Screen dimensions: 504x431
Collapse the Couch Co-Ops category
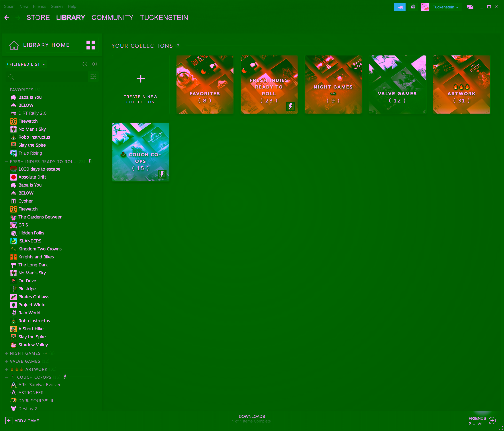pos(7,377)
